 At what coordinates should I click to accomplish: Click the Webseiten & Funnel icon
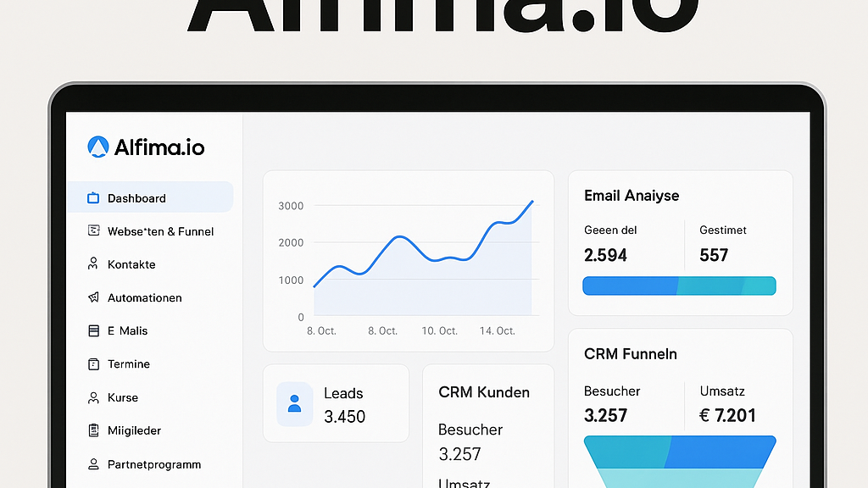[x=93, y=230]
